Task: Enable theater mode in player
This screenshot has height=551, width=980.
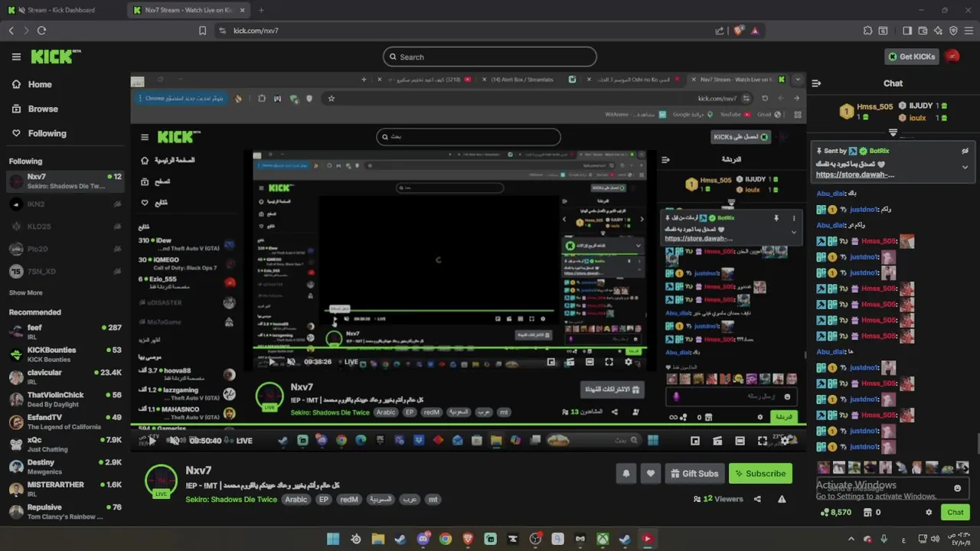Action: point(740,440)
